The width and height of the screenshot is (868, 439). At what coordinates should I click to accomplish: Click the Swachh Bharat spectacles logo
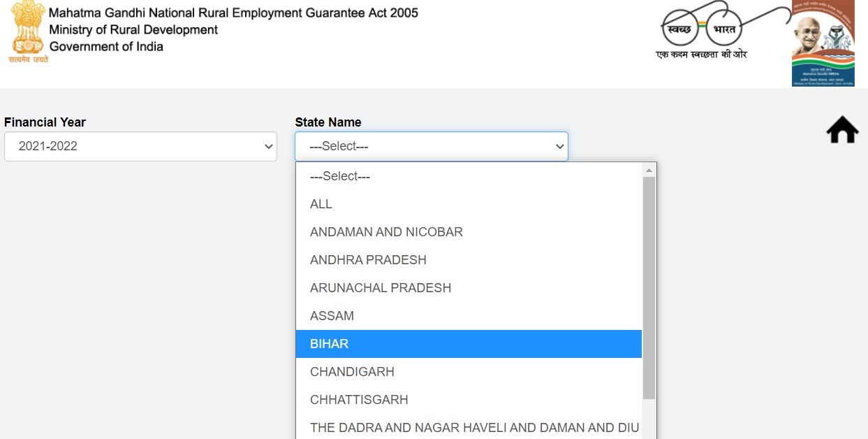point(702,28)
